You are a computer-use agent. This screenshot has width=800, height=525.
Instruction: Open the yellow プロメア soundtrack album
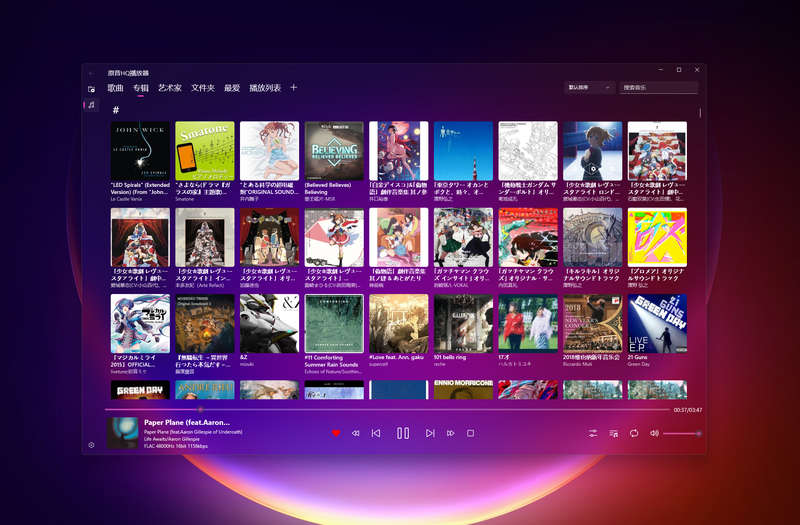tap(657, 237)
